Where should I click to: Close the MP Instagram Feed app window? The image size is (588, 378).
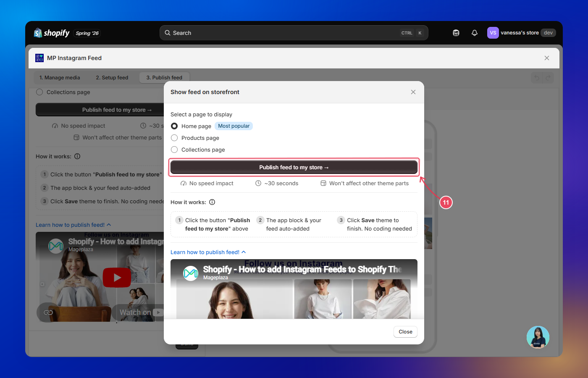[x=547, y=58]
